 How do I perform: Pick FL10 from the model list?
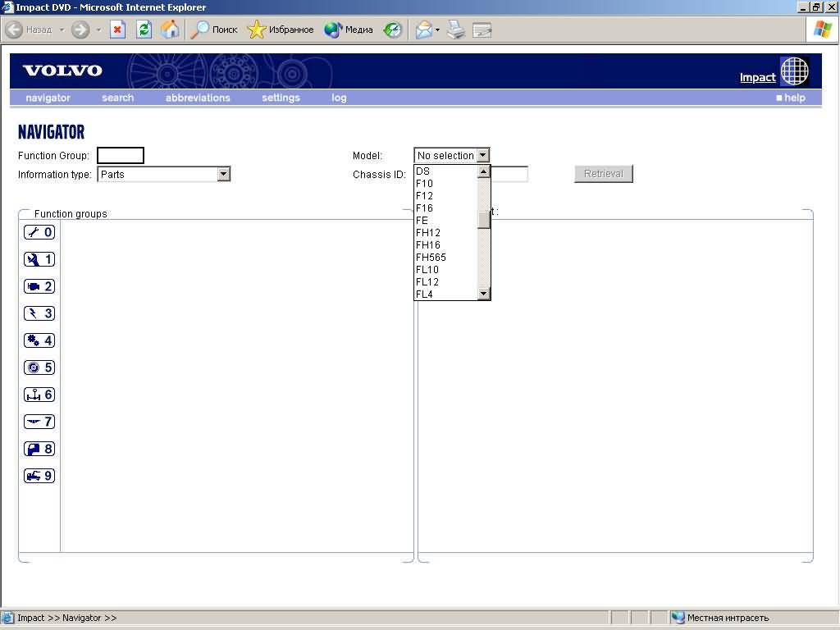pyautogui.click(x=445, y=269)
